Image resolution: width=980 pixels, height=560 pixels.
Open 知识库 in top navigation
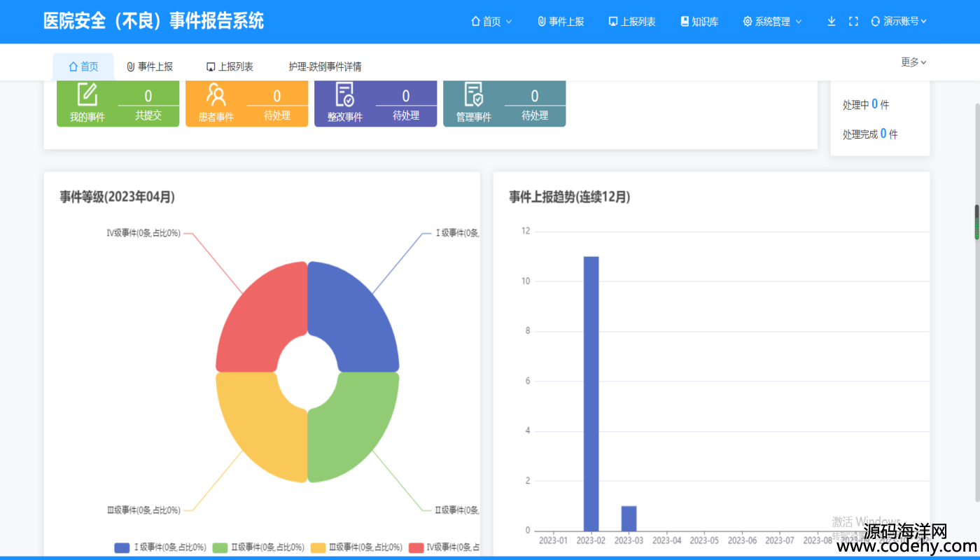(699, 22)
